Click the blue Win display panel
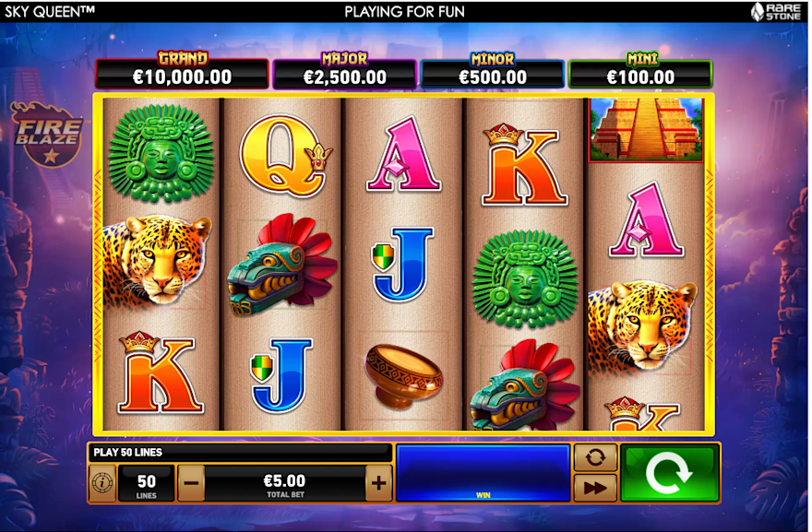812x532 pixels. click(484, 473)
